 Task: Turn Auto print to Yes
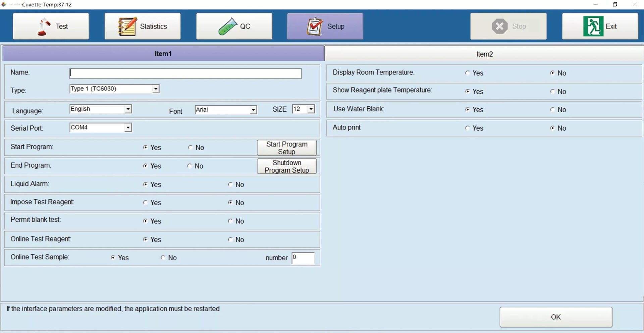468,128
